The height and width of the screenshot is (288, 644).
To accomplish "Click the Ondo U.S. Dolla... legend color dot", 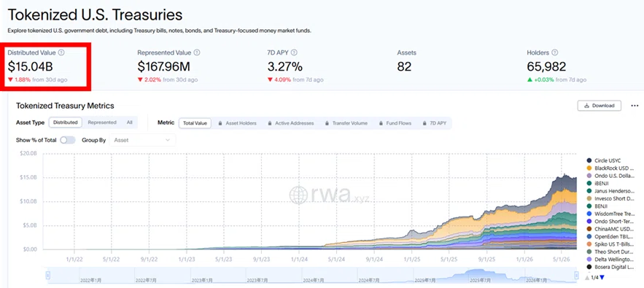I will [x=589, y=176].
